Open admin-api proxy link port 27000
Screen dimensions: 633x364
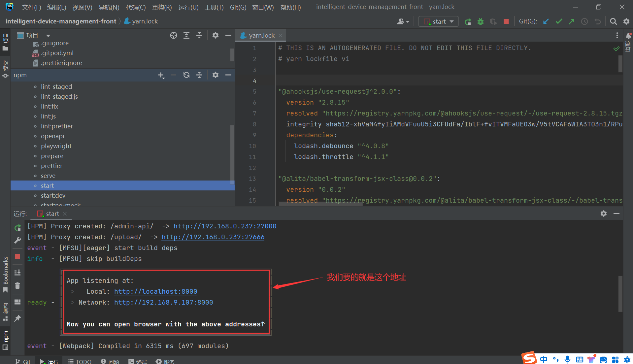coord(225,226)
